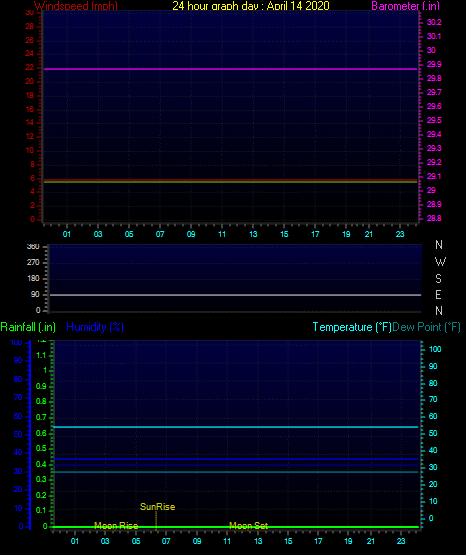Click the green rainfall baseline

[x=235, y=527]
